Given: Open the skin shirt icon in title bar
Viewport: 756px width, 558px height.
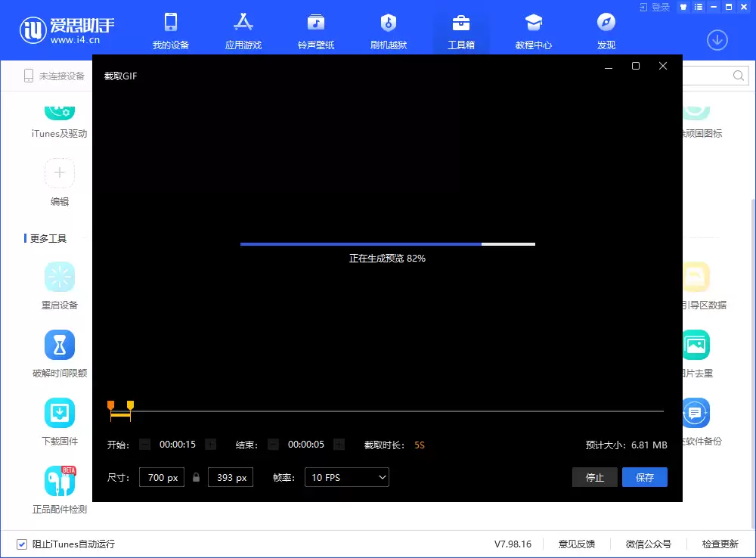Looking at the screenshot, I should pyautogui.click(x=683, y=7).
